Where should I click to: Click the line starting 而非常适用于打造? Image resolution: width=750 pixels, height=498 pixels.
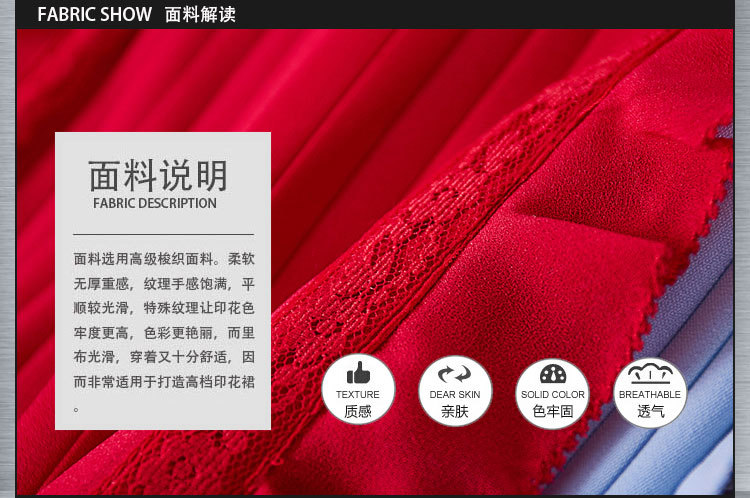[164, 382]
